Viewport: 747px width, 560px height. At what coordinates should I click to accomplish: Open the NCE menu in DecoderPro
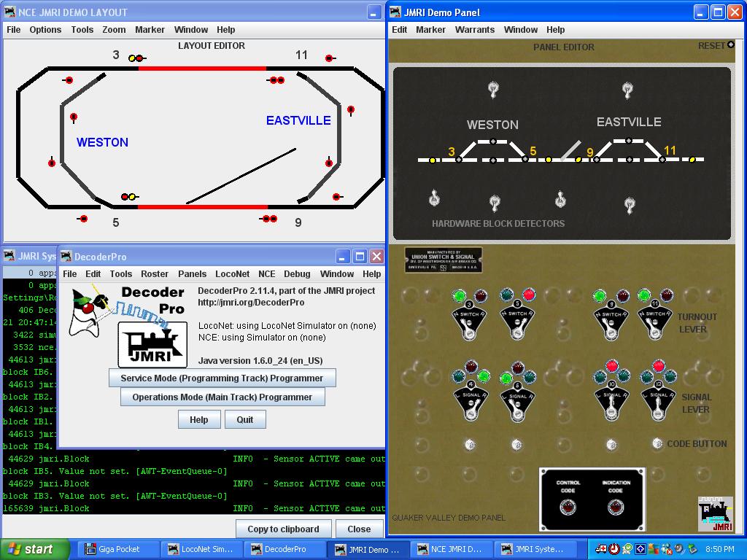266,274
